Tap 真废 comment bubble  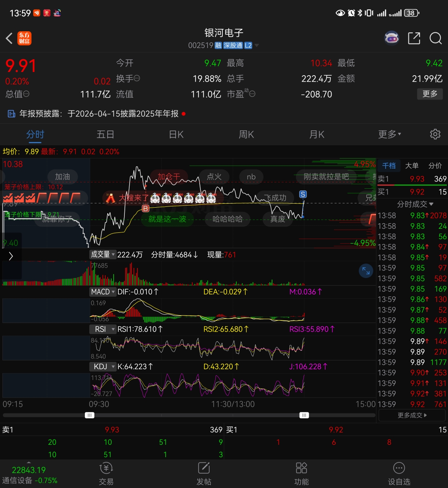pyautogui.click(x=278, y=219)
